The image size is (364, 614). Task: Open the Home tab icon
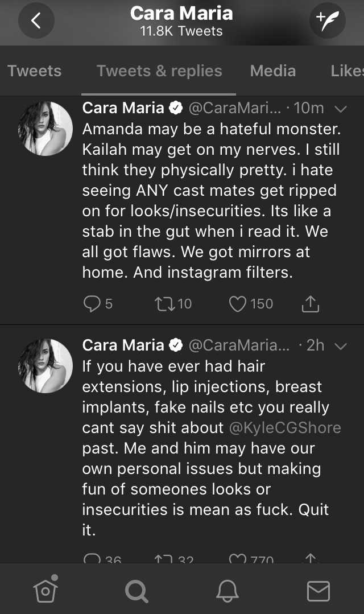[x=46, y=590]
